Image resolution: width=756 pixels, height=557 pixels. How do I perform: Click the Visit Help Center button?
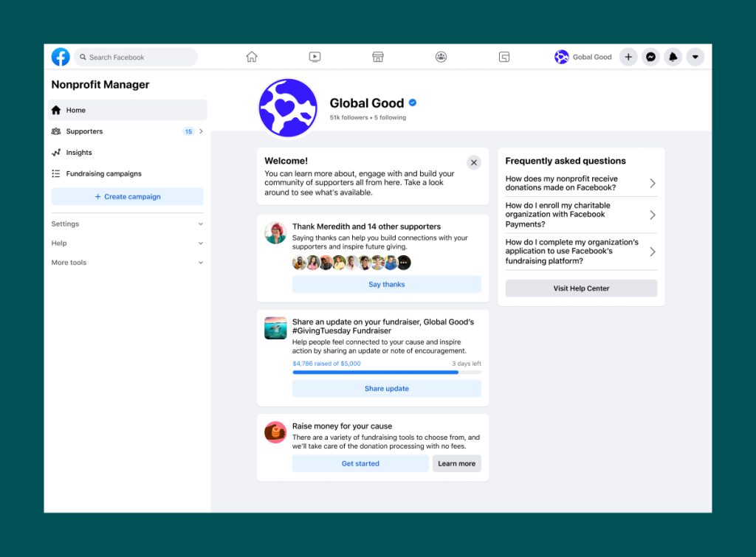click(x=581, y=288)
